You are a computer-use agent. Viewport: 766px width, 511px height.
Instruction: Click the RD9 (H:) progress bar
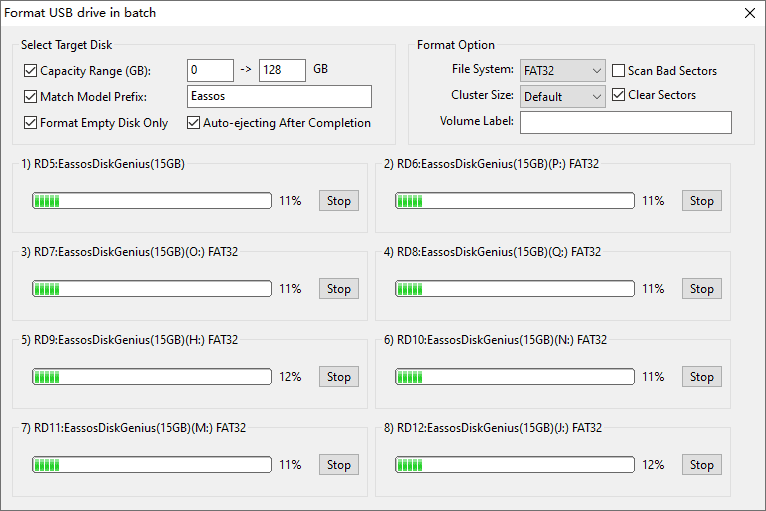152,377
